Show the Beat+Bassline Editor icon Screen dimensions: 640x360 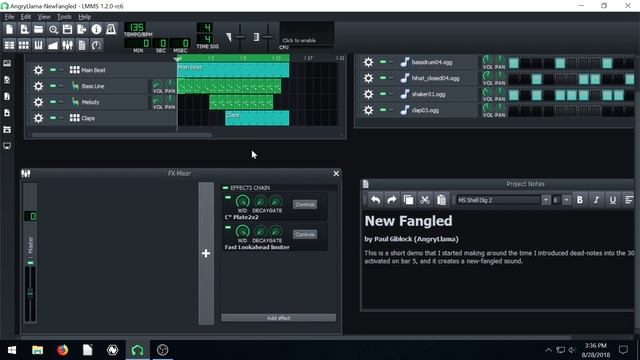24,45
